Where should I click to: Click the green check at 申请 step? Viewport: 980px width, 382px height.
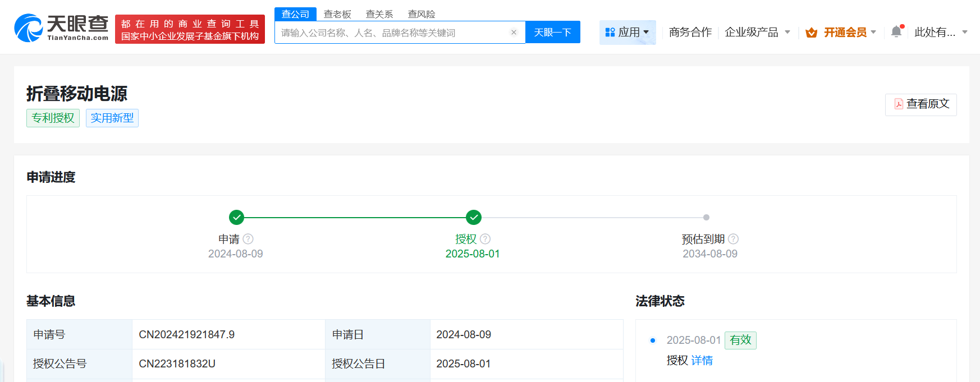point(237,217)
